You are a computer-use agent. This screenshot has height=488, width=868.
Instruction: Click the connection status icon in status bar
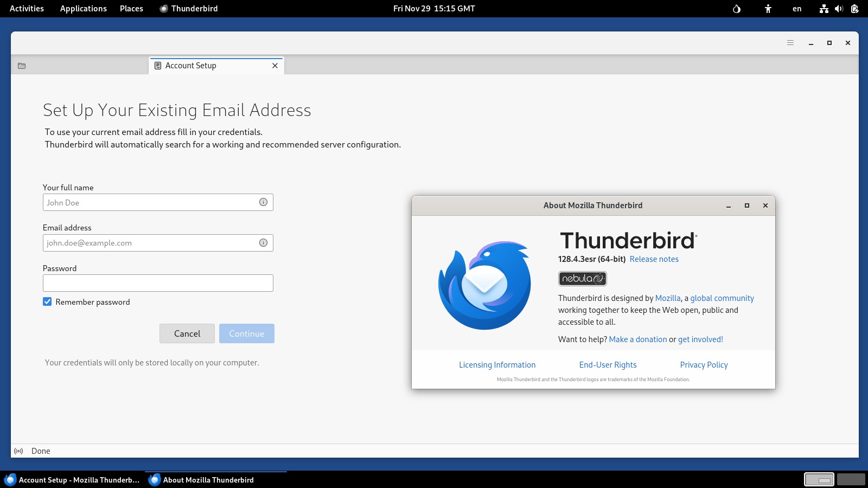19,451
